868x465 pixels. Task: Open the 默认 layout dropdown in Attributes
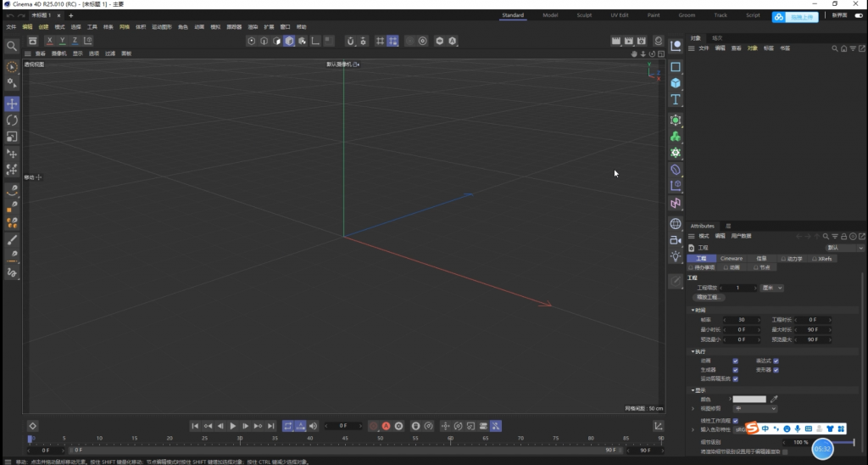(x=844, y=248)
